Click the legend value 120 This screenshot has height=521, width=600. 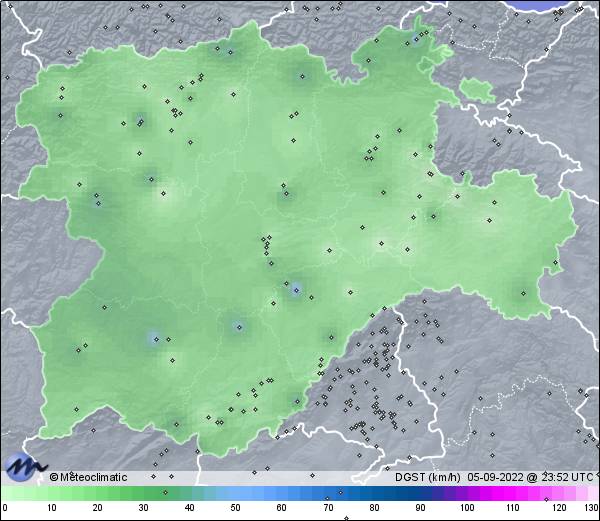(559, 508)
